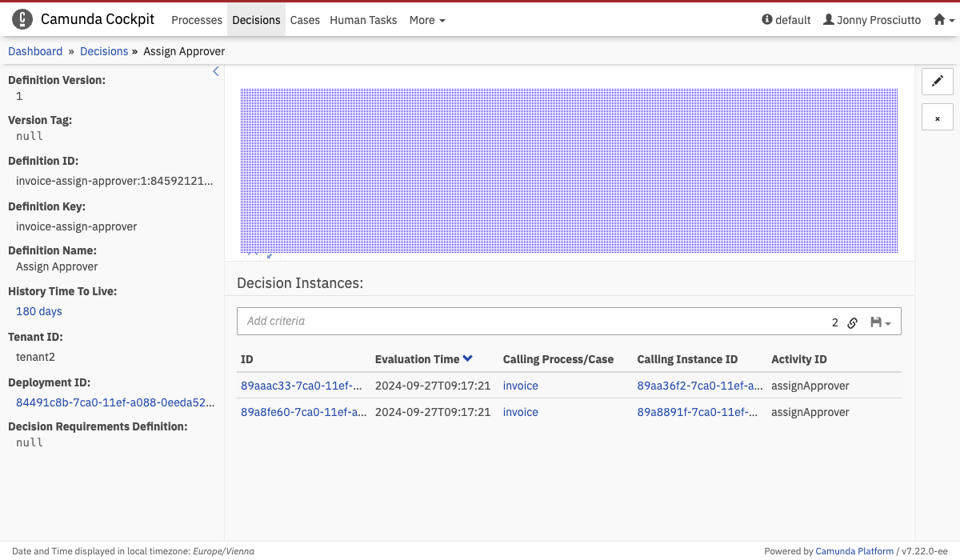
Task: Toggle the Evaluation Time sort arrow
Action: pos(468,359)
